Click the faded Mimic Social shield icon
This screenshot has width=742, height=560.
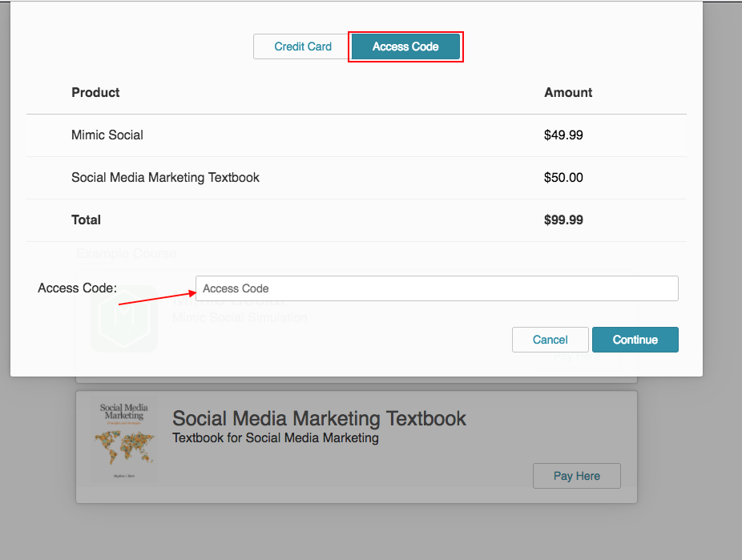coord(124,319)
